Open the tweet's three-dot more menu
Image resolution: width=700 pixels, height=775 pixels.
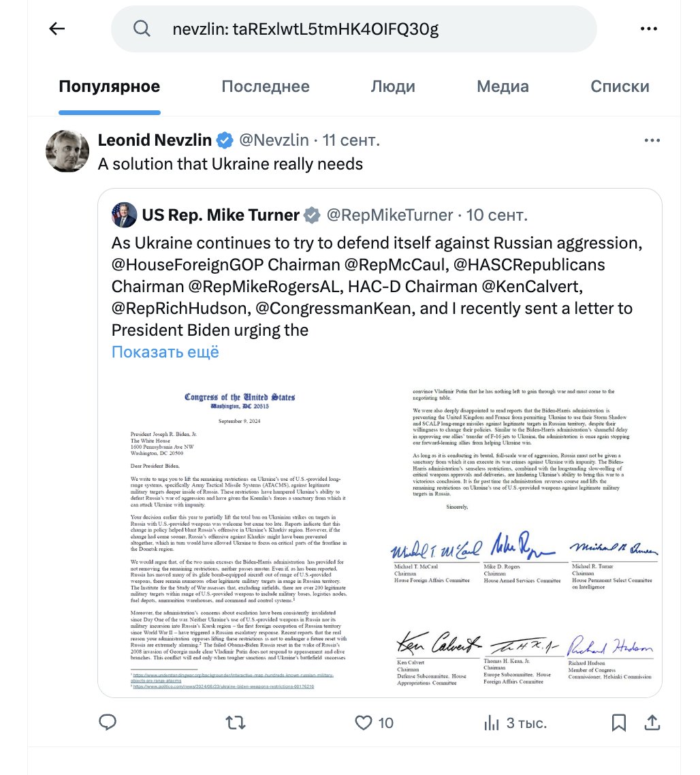tap(652, 140)
